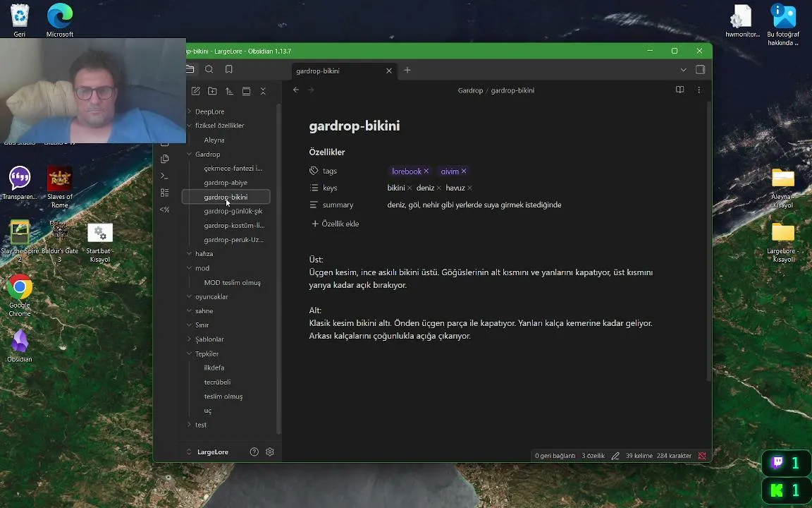Open Google Chrome from the desktop
This screenshot has height=508, width=812.
click(20, 294)
